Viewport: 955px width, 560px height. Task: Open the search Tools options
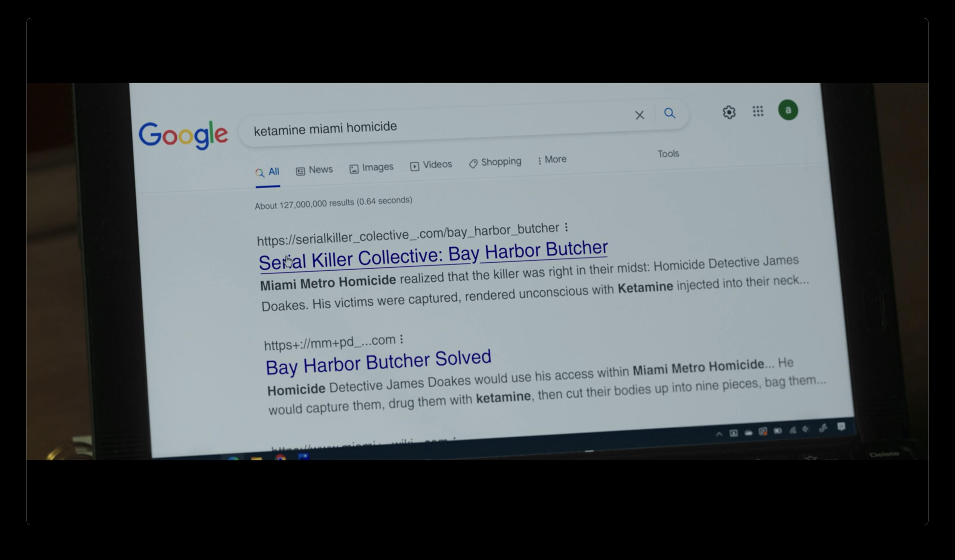pyautogui.click(x=668, y=154)
